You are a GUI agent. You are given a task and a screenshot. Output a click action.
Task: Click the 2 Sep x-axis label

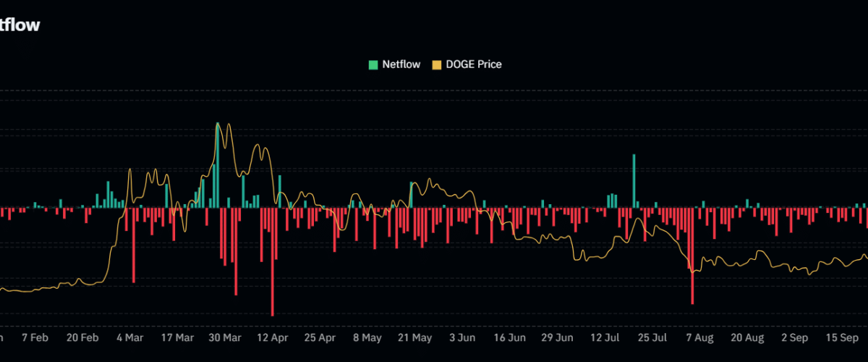click(x=795, y=338)
